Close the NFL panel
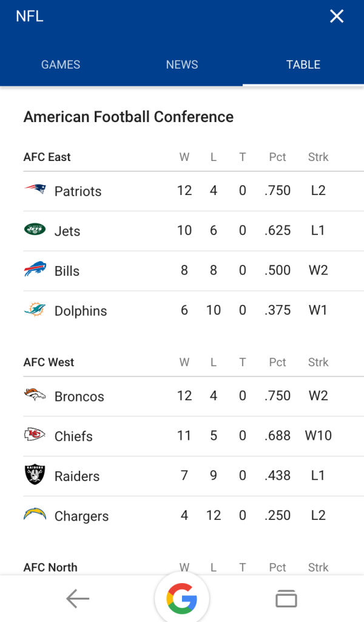Image resolution: width=364 pixels, height=622 pixels. point(337,16)
